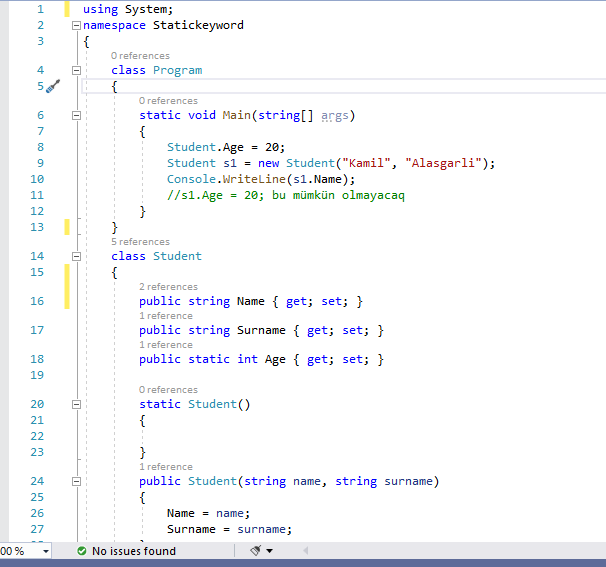This screenshot has height=567, width=606.
Task: Click line number 19 in the margin
Action: tap(37, 375)
